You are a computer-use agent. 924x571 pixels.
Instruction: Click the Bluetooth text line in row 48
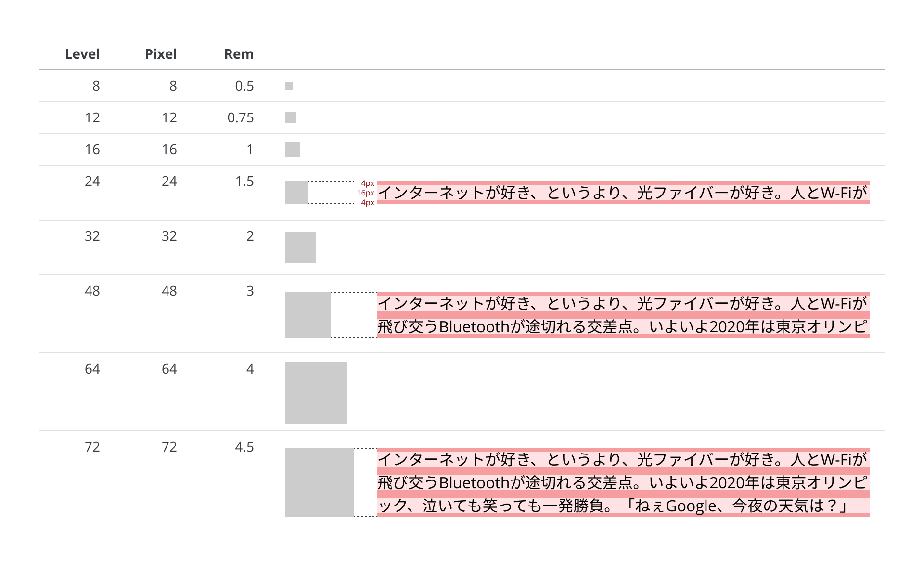coord(624,326)
